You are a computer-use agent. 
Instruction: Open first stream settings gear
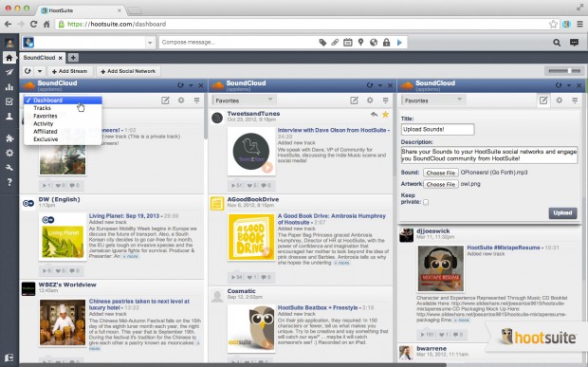pyautogui.click(x=181, y=101)
